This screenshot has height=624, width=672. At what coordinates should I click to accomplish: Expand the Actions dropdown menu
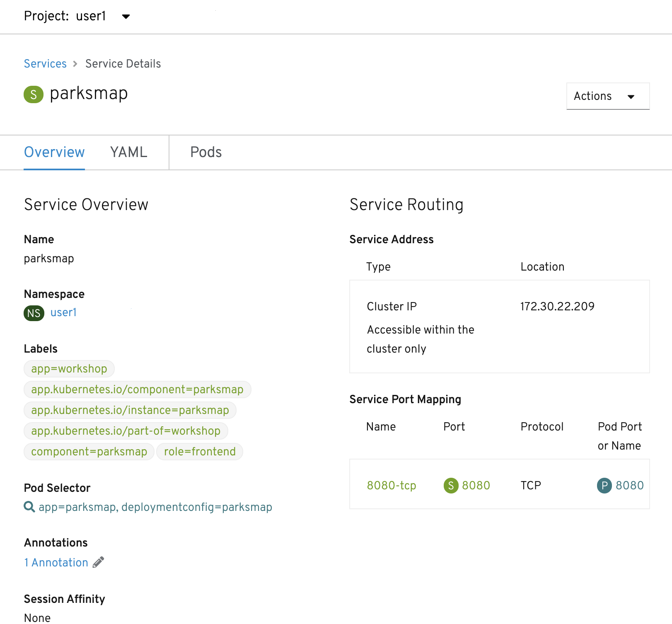tap(607, 96)
